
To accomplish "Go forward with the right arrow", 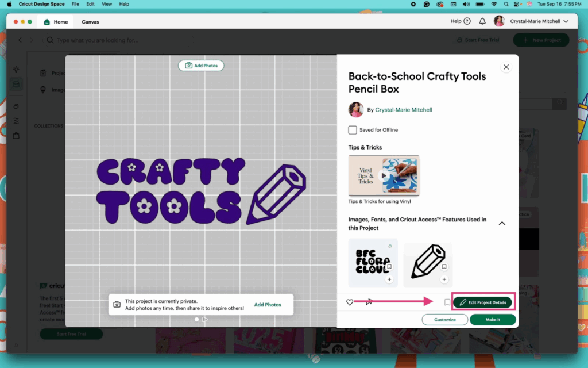I will click(x=32, y=40).
